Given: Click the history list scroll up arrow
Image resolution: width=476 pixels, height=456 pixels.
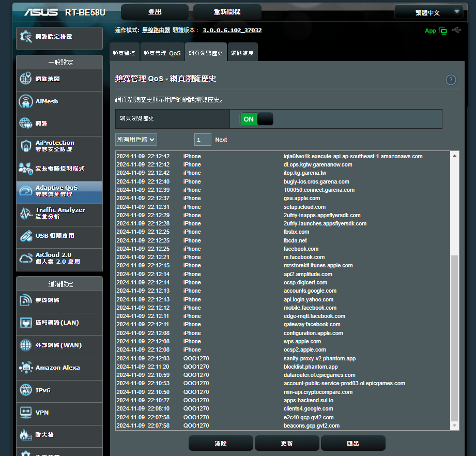Looking at the screenshot, I should pos(454,156).
